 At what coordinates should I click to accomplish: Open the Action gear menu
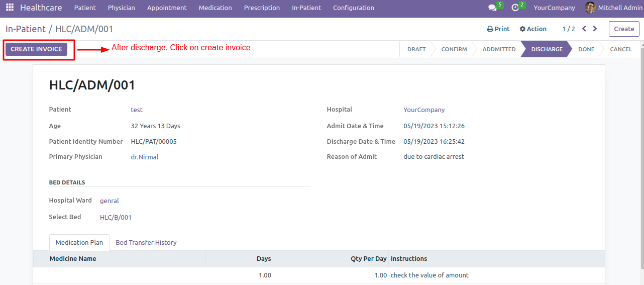pyautogui.click(x=533, y=29)
